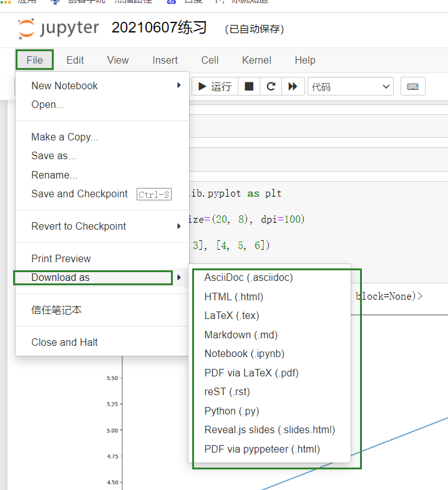Click the restart kernel circular arrow icon
The image size is (448, 490).
271,87
